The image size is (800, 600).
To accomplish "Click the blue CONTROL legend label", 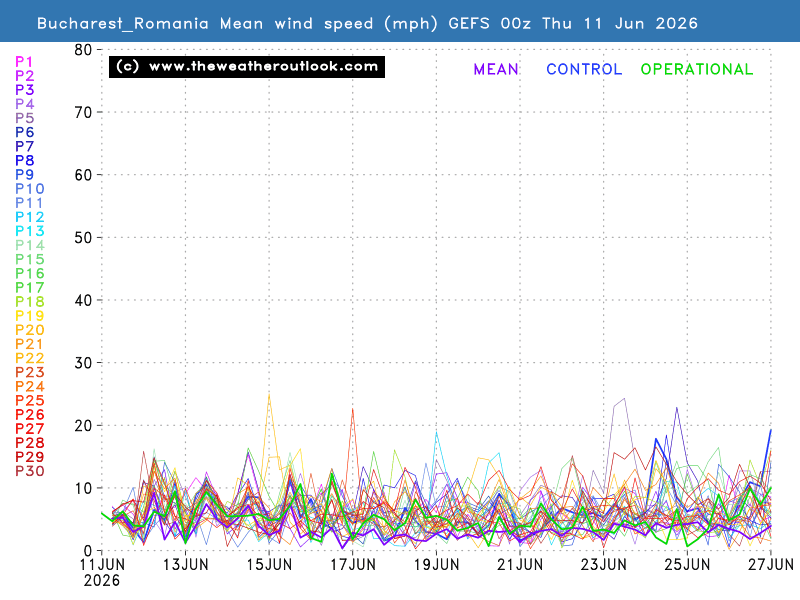I will click(x=584, y=69).
